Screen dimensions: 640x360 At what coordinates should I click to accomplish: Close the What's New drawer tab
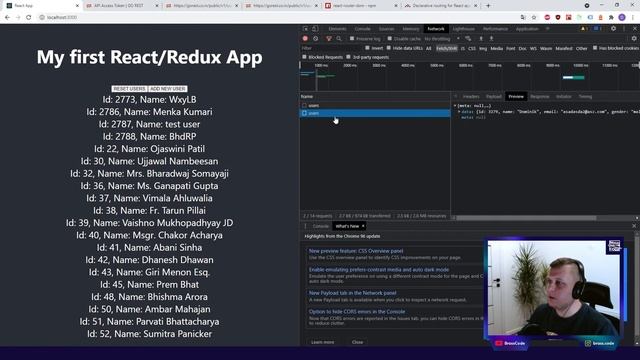(x=363, y=226)
